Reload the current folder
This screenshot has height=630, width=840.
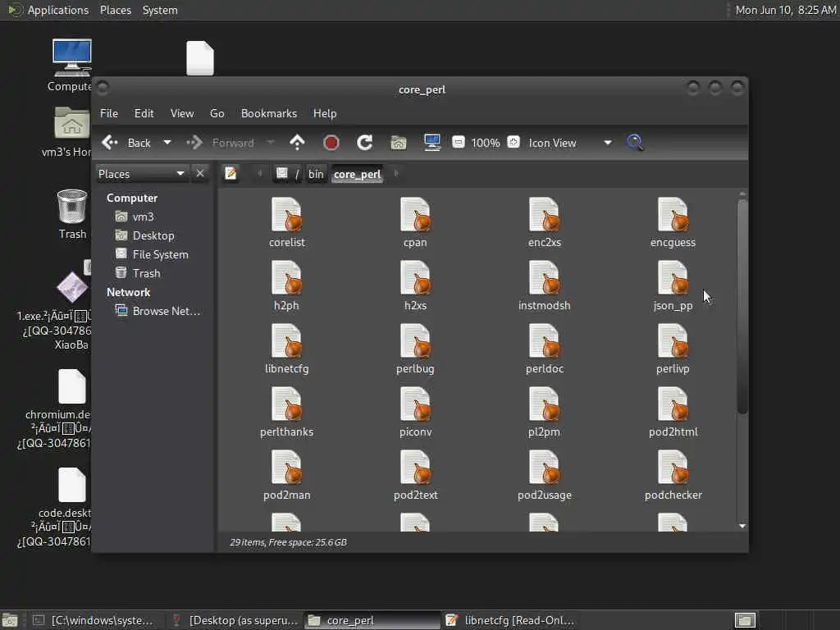pyautogui.click(x=365, y=143)
